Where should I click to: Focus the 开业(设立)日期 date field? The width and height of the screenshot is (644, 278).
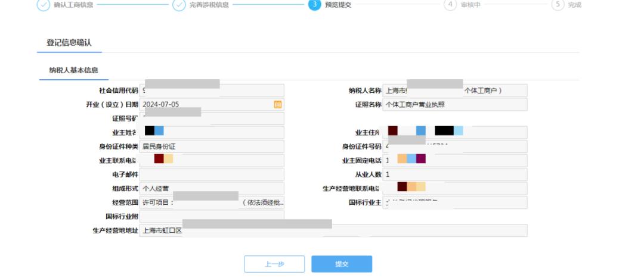tap(212, 105)
